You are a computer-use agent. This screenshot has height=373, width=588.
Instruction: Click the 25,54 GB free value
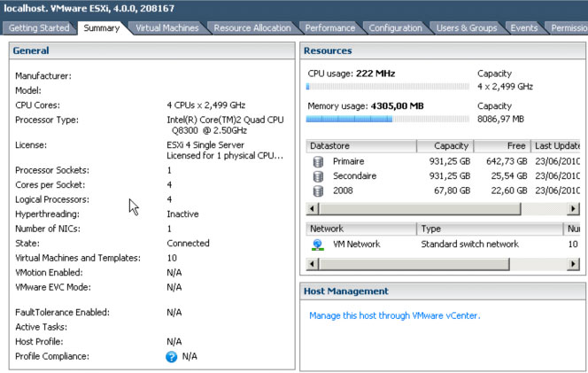tap(509, 176)
